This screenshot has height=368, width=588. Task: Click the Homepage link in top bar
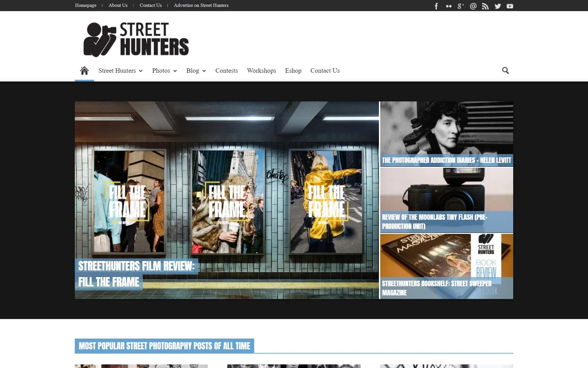click(x=86, y=5)
